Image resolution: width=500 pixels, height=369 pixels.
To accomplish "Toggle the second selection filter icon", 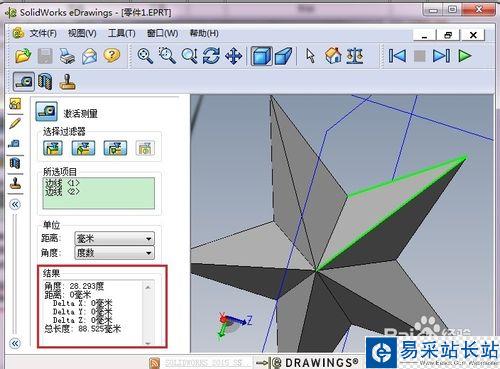I will tap(83, 148).
